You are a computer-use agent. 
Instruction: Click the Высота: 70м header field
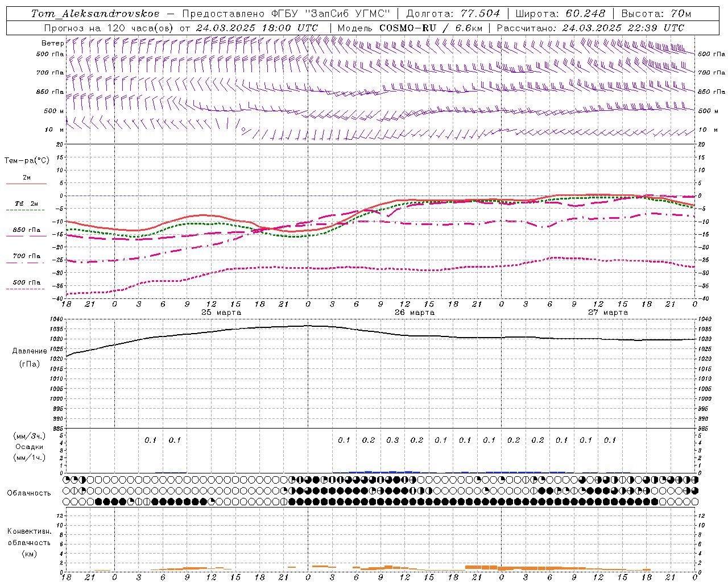[656, 14]
